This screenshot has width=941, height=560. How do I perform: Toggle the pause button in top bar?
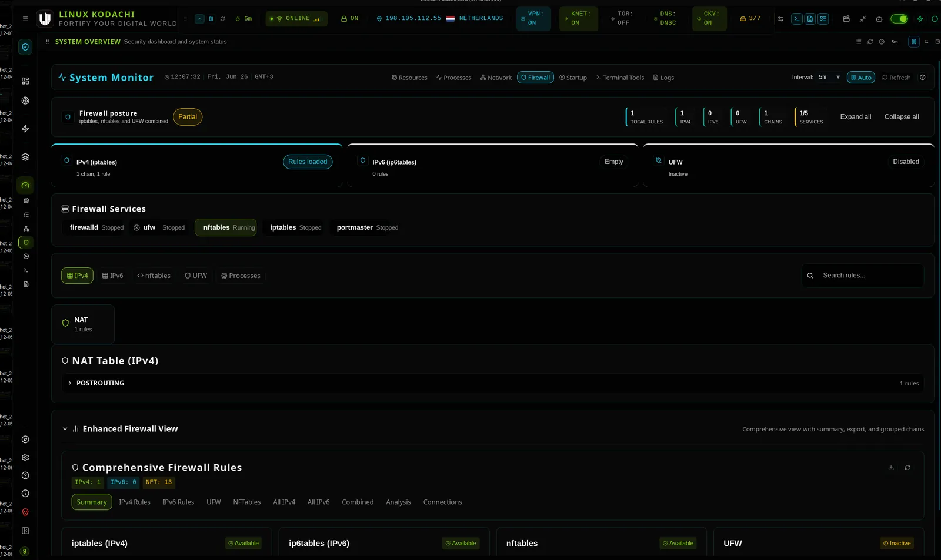click(x=211, y=19)
